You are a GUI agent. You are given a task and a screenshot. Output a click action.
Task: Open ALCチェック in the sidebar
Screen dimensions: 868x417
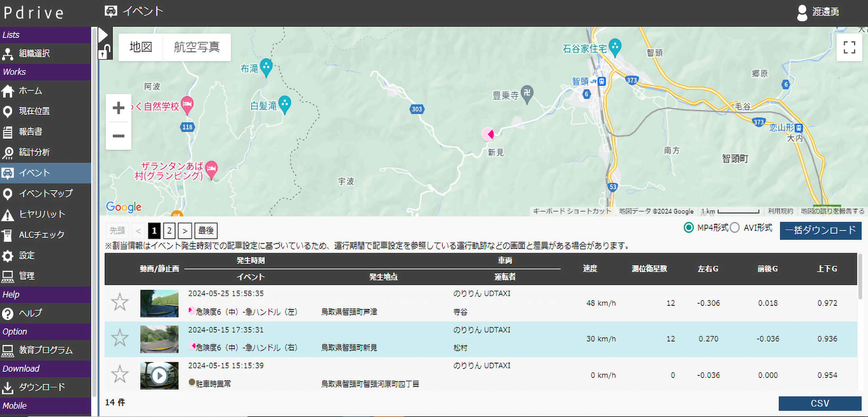coord(42,235)
